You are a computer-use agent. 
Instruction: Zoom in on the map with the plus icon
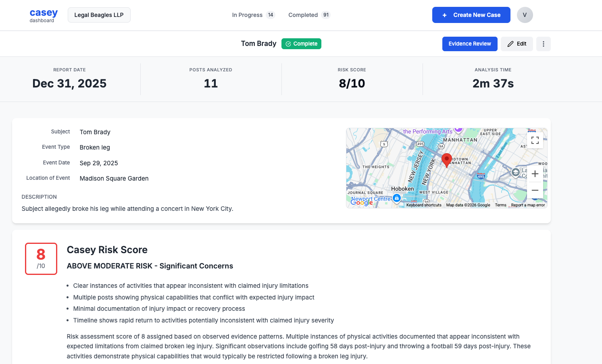(x=535, y=173)
